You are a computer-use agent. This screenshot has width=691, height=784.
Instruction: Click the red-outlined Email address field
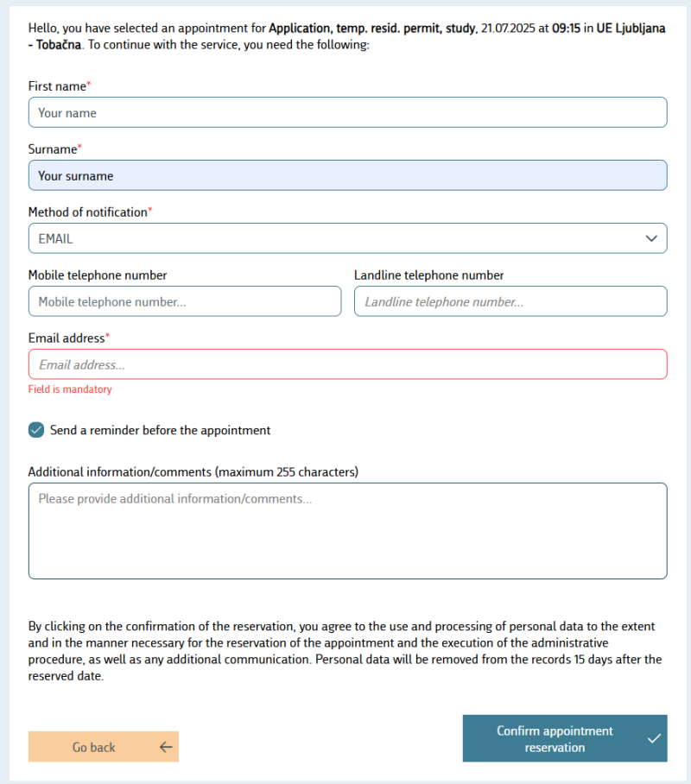(348, 364)
